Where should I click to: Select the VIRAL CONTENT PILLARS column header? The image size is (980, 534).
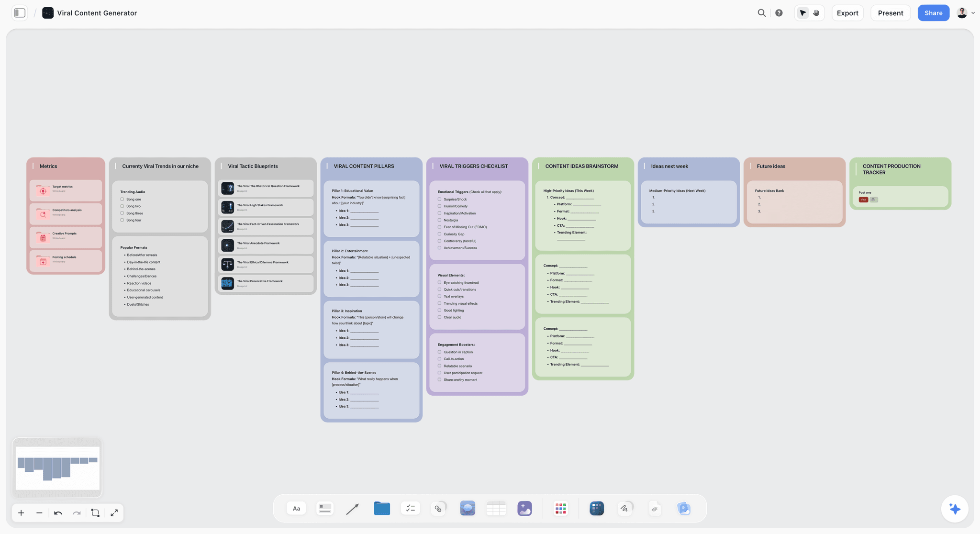pyautogui.click(x=364, y=166)
